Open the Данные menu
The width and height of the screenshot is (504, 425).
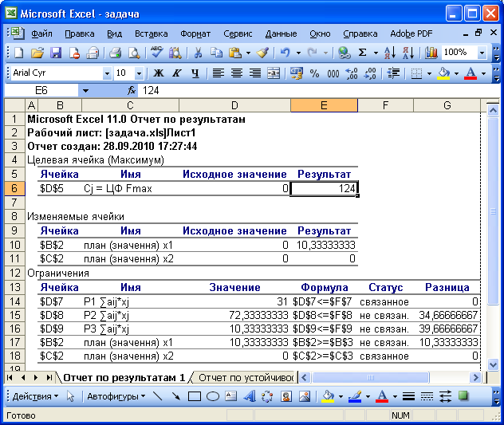281,33
